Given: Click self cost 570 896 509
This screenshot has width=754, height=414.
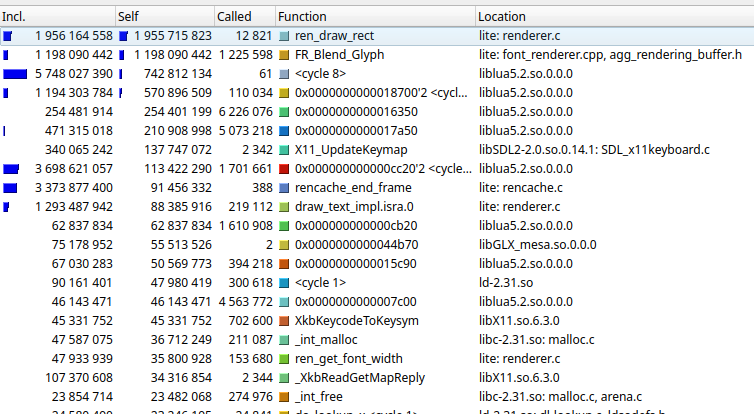Looking at the screenshot, I should 177,93.
